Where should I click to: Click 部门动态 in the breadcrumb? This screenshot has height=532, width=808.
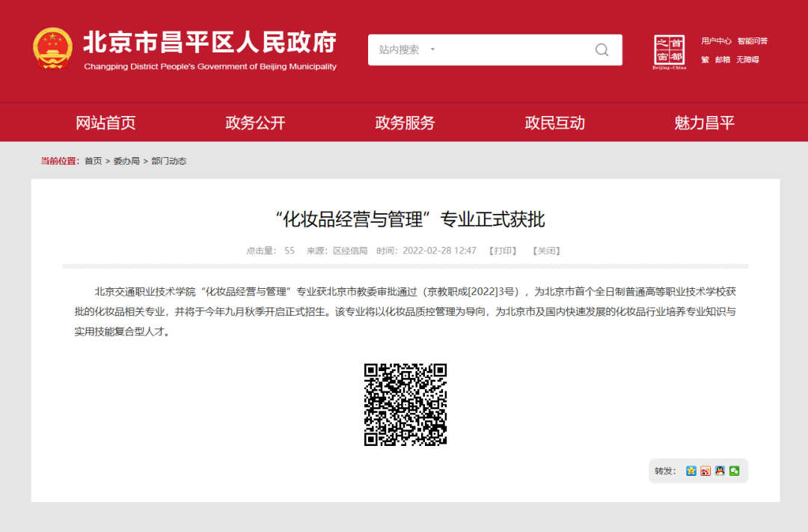point(168,161)
